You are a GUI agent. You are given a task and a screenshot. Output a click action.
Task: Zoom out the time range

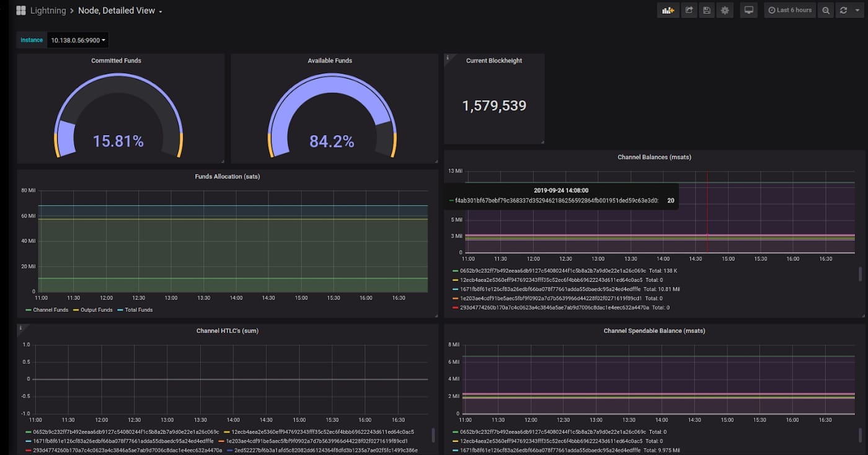826,11
